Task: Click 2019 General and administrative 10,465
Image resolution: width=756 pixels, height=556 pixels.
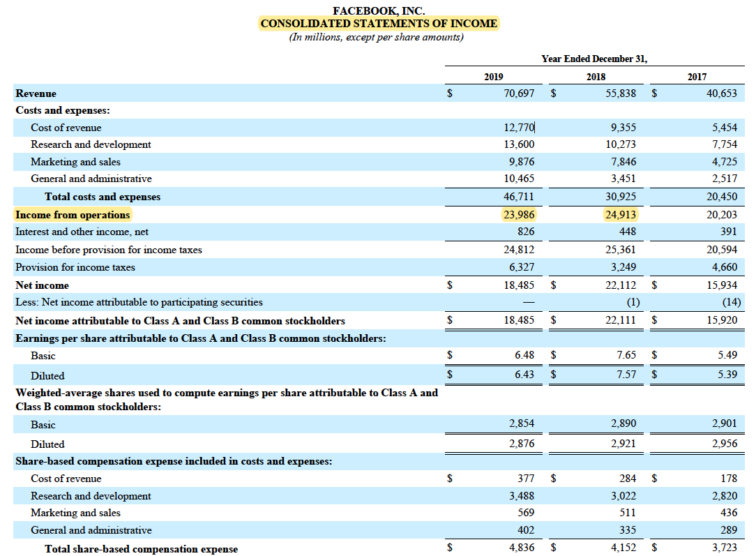Action: tap(519, 179)
